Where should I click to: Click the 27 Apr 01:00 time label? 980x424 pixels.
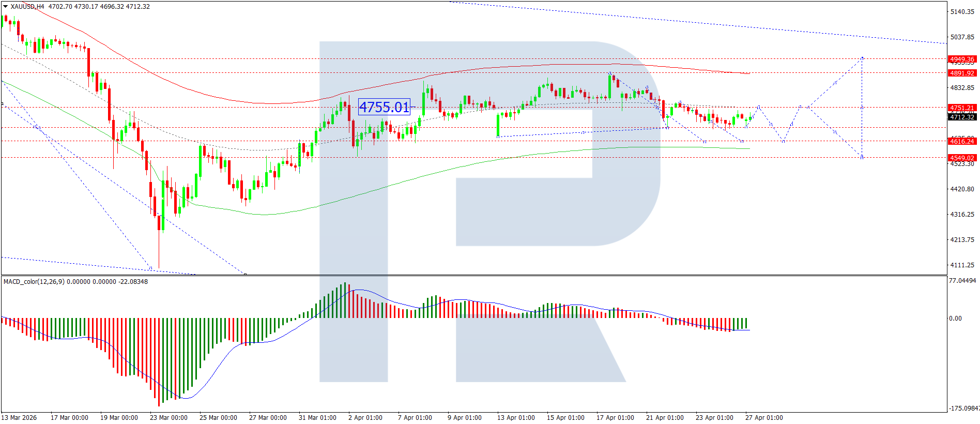pyautogui.click(x=763, y=418)
